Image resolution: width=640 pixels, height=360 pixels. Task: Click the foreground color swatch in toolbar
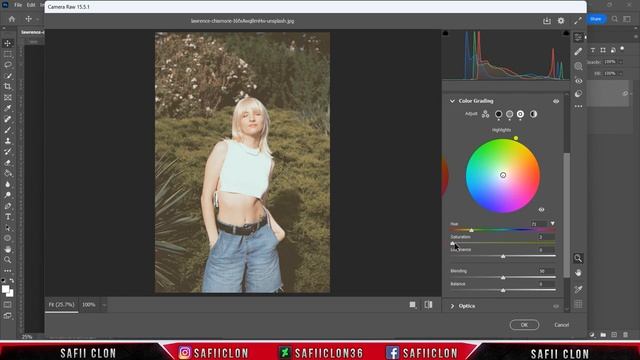click(x=5, y=289)
